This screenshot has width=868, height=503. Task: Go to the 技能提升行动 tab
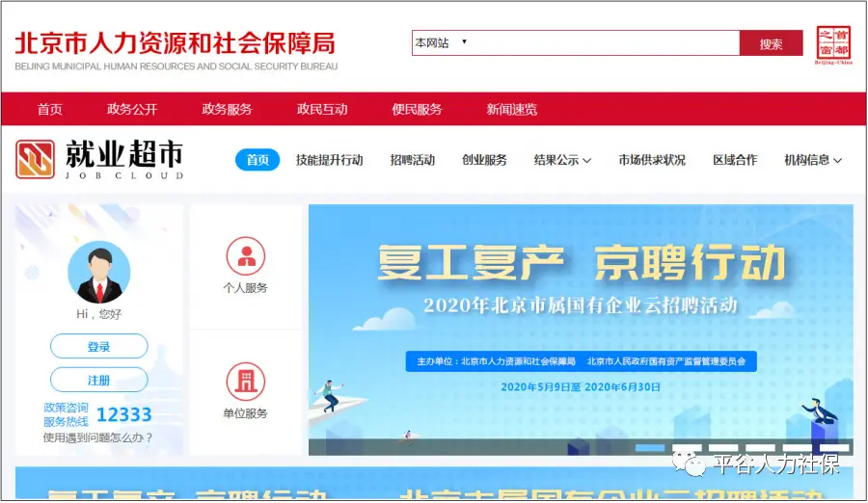coord(330,160)
